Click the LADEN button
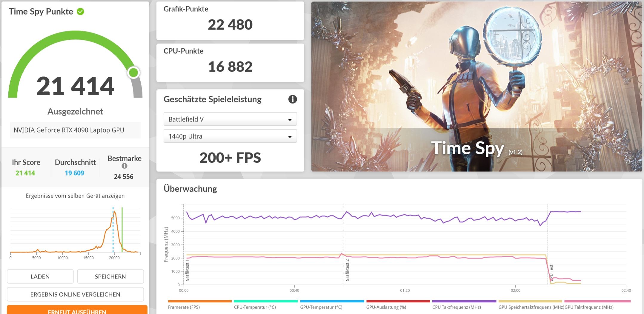The height and width of the screenshot is (314, 644). [40, 276]
